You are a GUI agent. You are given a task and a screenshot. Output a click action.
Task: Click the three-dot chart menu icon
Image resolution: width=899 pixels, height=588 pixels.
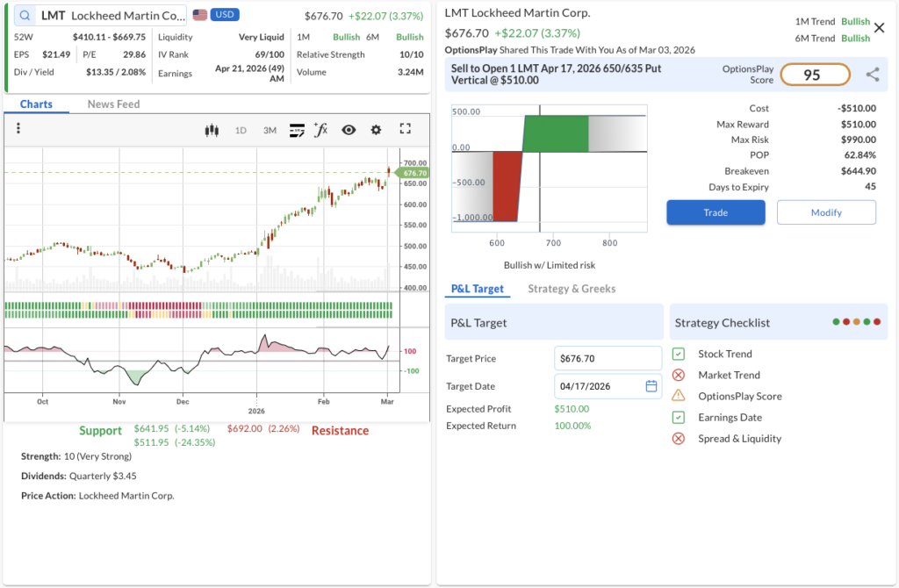point(18,129)
